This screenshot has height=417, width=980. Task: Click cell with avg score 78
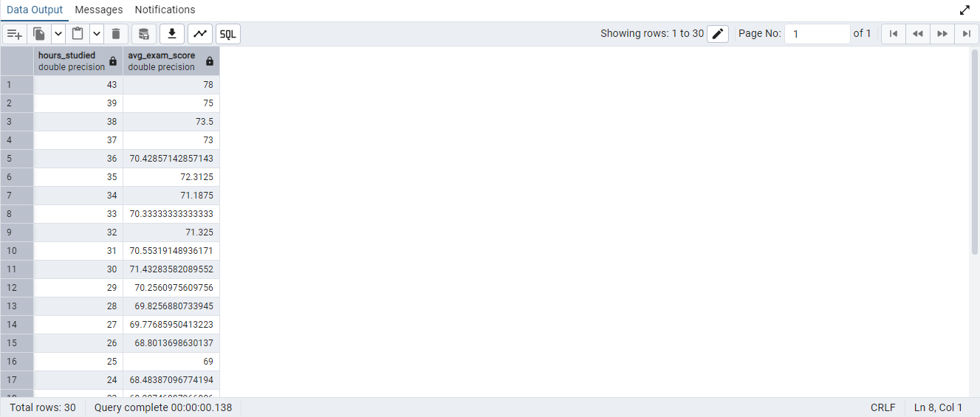(x=171, y=85)
